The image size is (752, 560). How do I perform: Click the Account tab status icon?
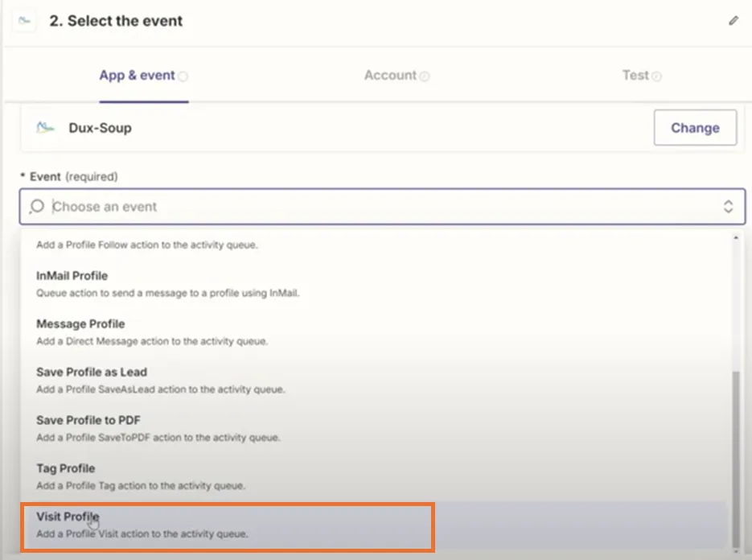(425, 76)
